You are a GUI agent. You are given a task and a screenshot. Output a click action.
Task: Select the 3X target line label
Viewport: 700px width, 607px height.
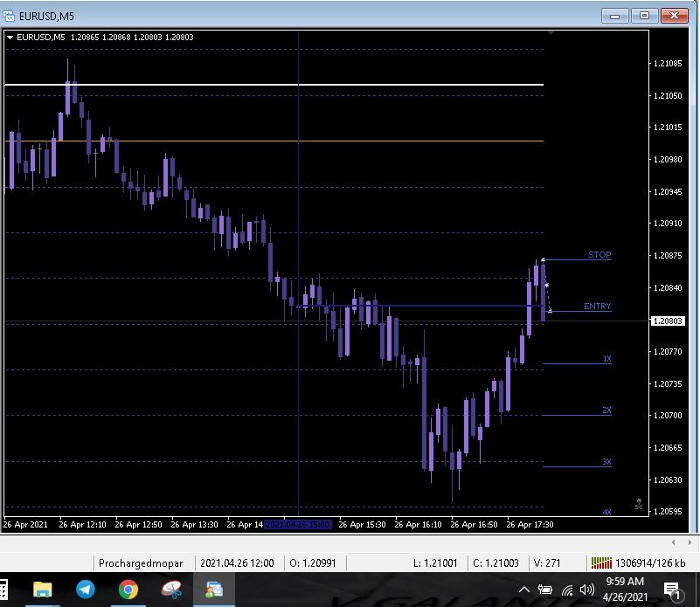pyautogui.click(x=606, y=461)
